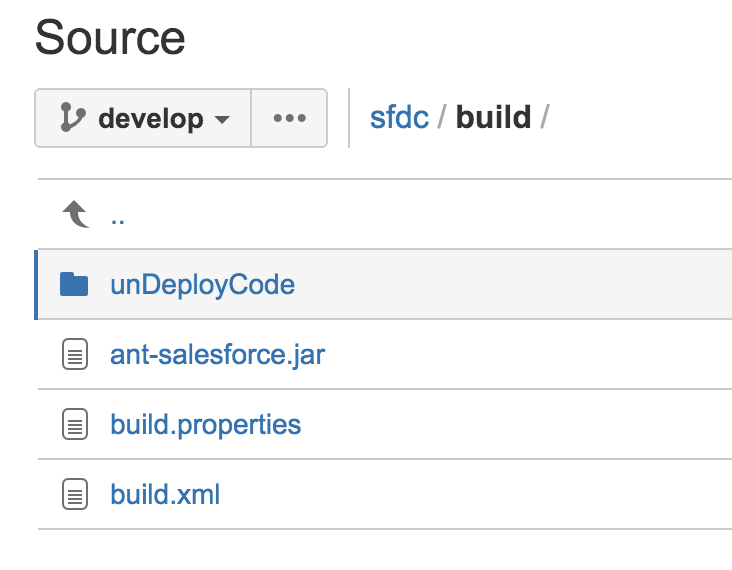Open the build.xml file link

point(164,494)
